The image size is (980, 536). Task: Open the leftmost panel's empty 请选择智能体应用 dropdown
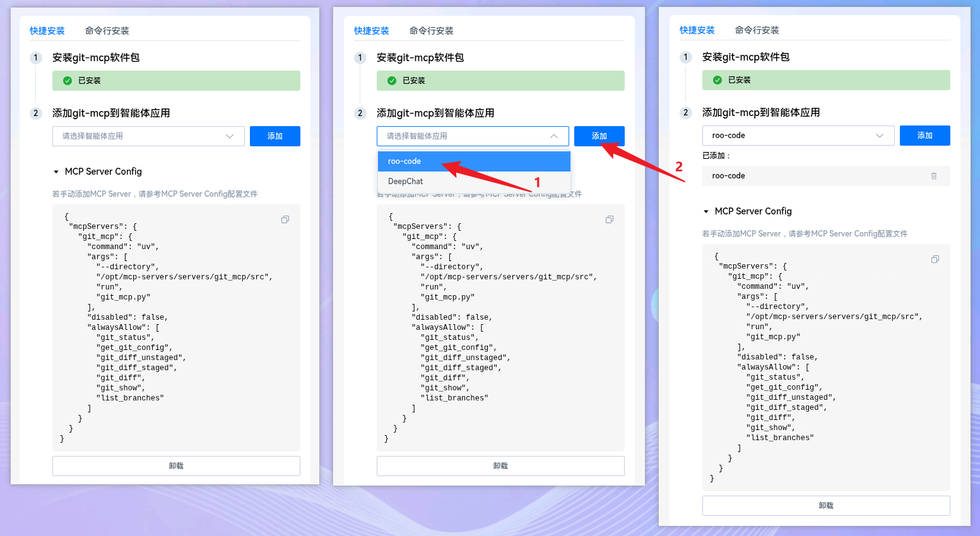click(x=148, y=136)
